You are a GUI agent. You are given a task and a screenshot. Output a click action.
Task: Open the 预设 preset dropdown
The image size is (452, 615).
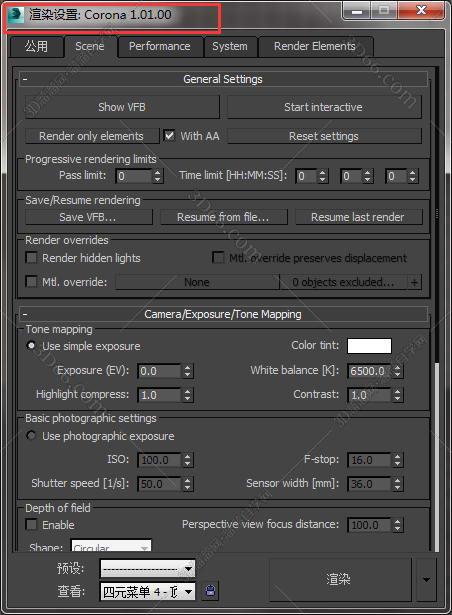[x=148, y=568]
